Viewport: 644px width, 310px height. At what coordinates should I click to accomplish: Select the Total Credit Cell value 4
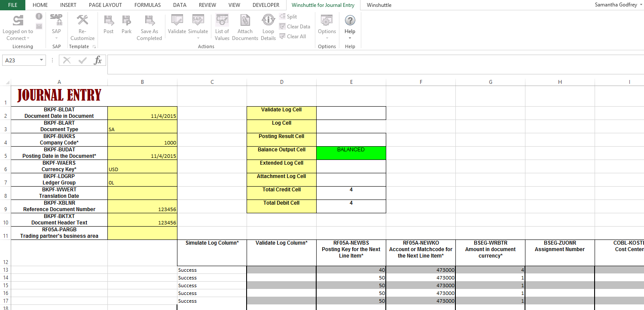pyautogui.click(x=351, y=193)
